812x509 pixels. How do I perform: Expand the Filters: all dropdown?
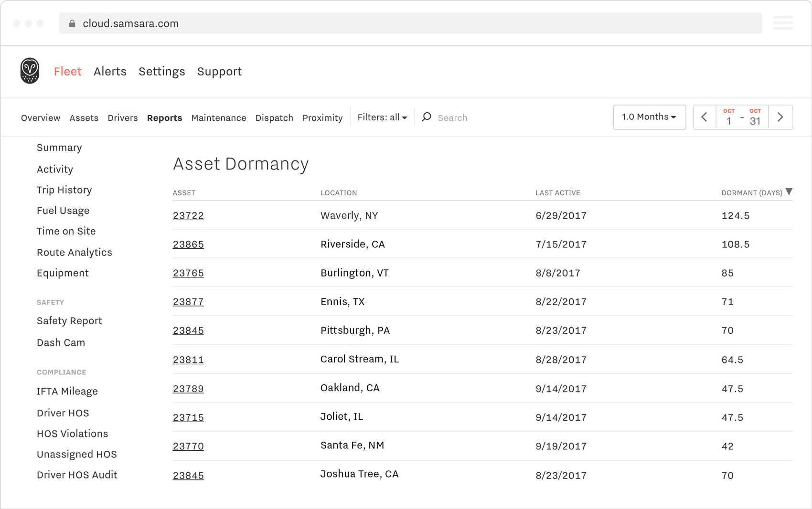point(382,117)
